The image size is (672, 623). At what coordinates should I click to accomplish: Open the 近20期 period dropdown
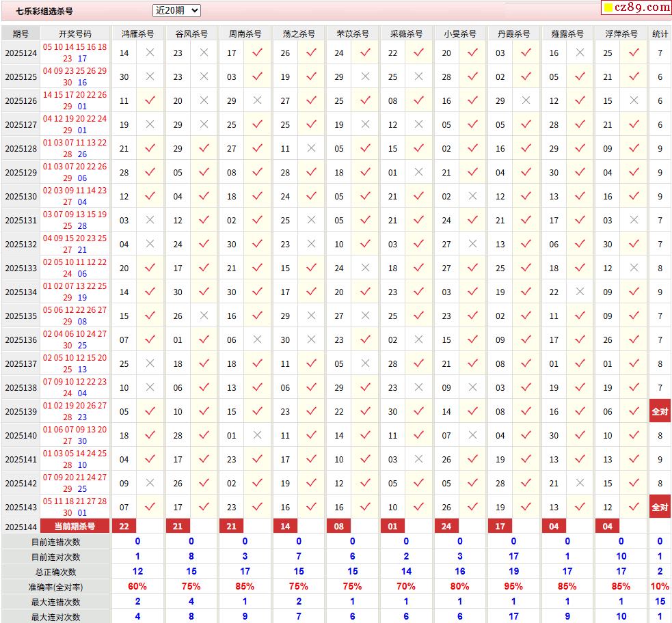[x=176, y=10]
